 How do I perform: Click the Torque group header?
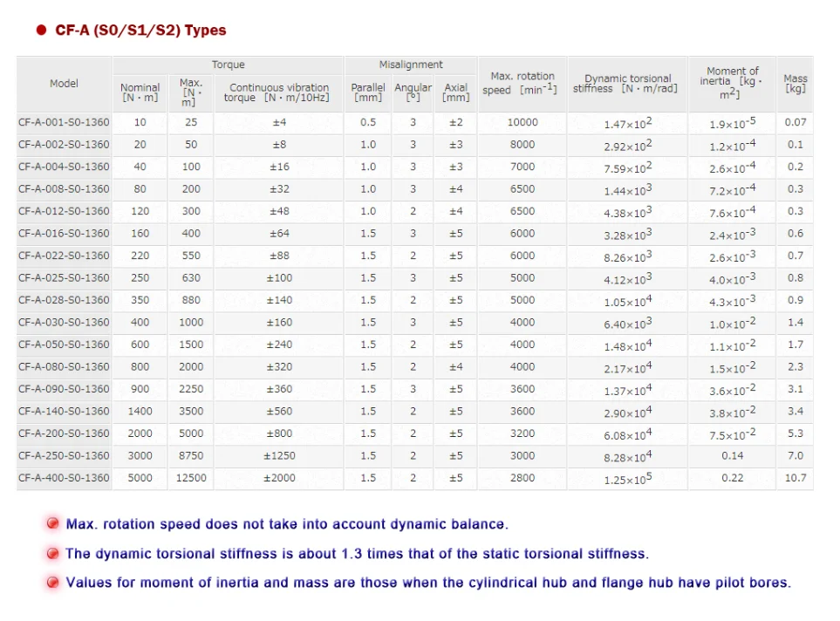[228, 65]
